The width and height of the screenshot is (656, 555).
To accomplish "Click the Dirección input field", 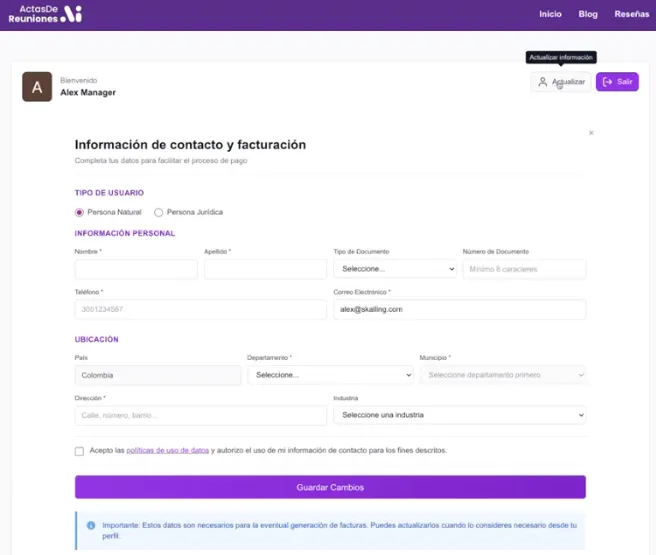I will click(x=200, y=415).
